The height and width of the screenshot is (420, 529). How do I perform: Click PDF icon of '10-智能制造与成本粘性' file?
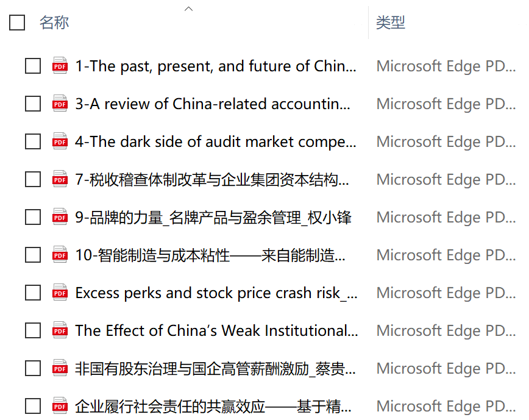click(60, 255)
